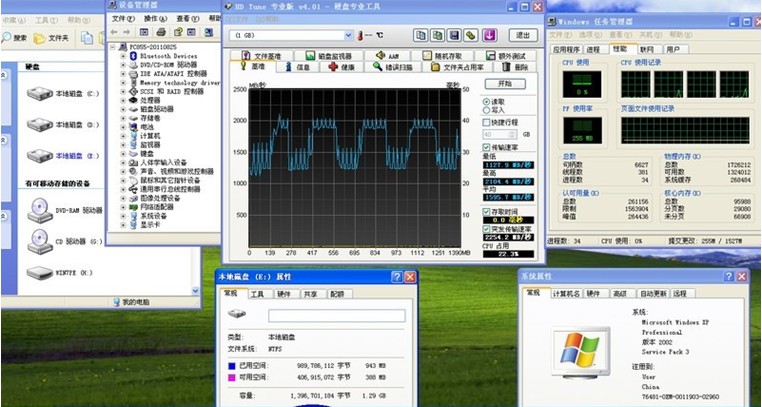Enable the 快捷行程 (short stroke) checkbox
The width and height of the screenshot is (762, 407).
tap(487, 122)
